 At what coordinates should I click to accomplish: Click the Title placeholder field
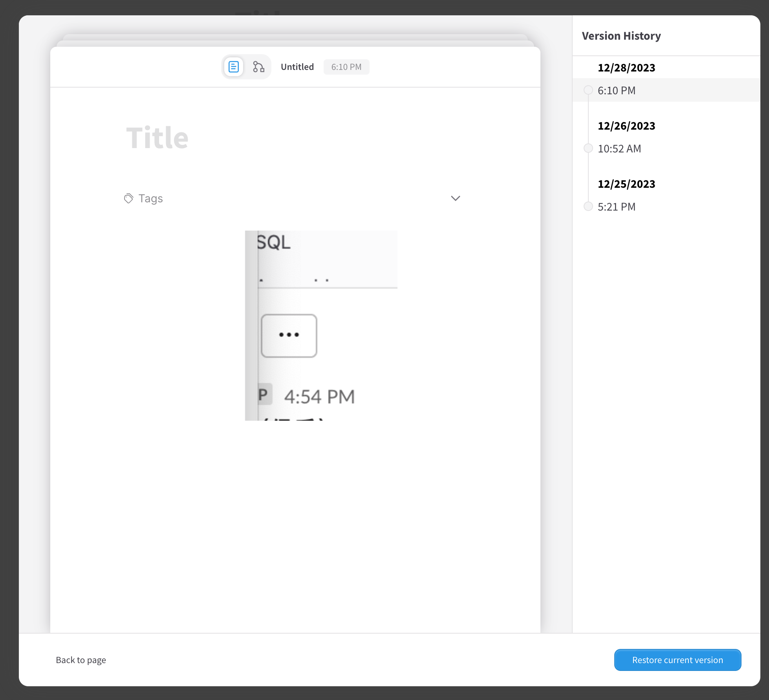click(x=157, y=138)
